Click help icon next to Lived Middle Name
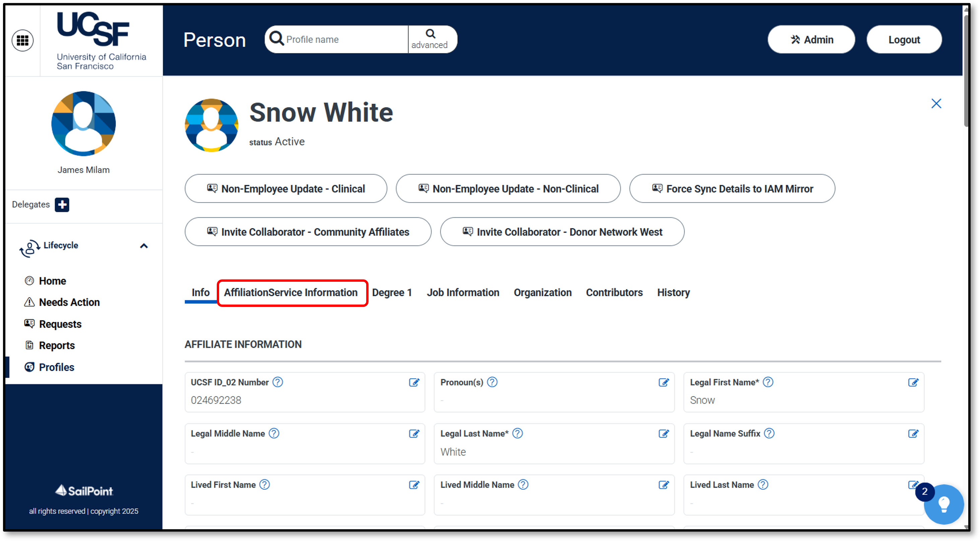The width and height of the screenshot is (980, 541). (x=523, y=485)
